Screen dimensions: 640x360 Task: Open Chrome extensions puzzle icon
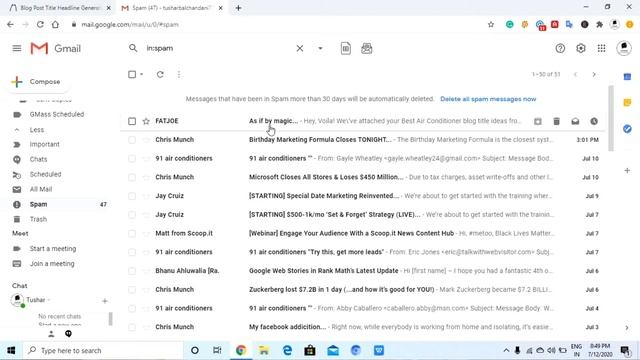[599, 24]
